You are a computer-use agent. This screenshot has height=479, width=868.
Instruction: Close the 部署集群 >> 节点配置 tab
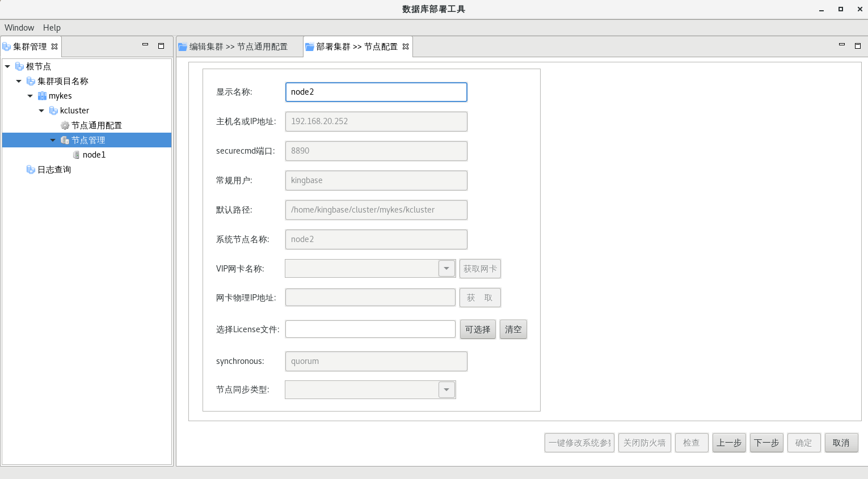[406, 46]
